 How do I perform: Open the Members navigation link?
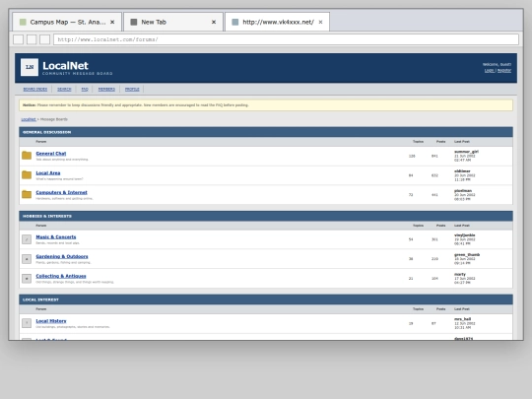[x=106, y=90]
